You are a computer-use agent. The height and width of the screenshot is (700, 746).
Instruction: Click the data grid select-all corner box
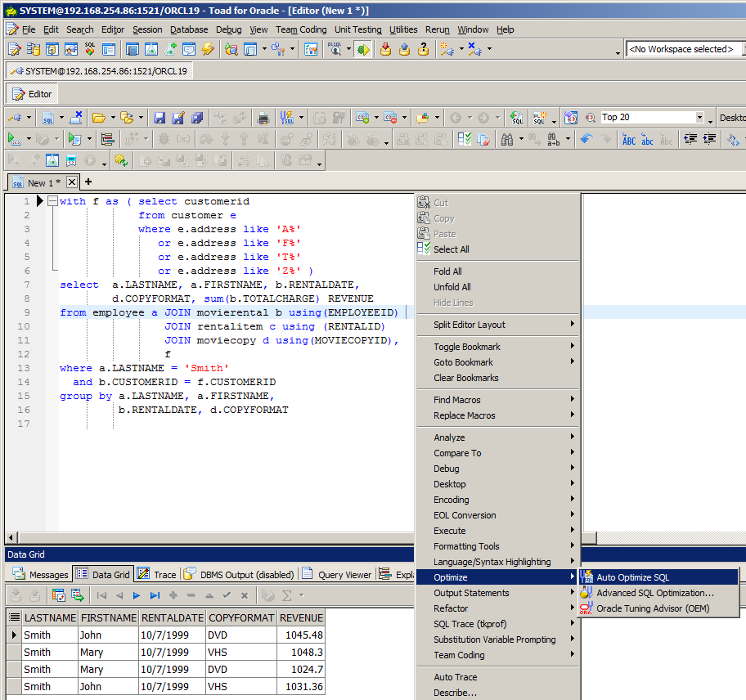click(14, 617)
